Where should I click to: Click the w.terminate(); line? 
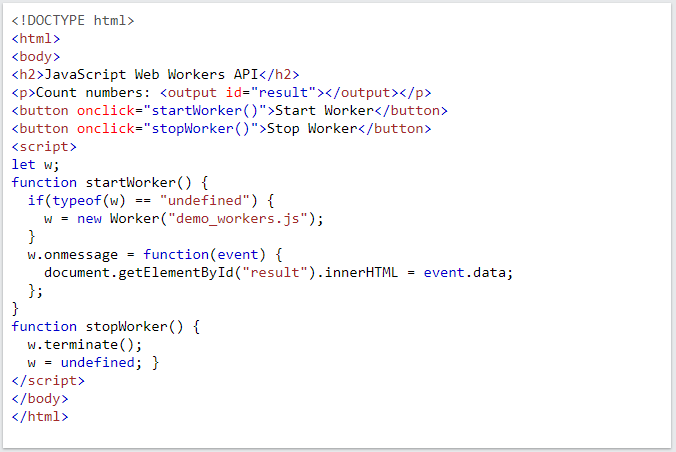click(84, 345)
